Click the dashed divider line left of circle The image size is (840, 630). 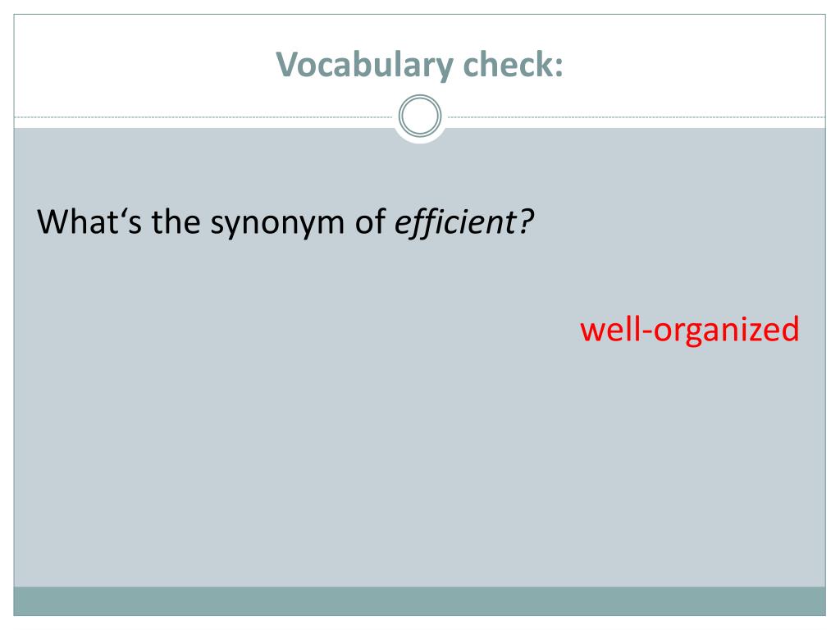(x=203, y=116)
